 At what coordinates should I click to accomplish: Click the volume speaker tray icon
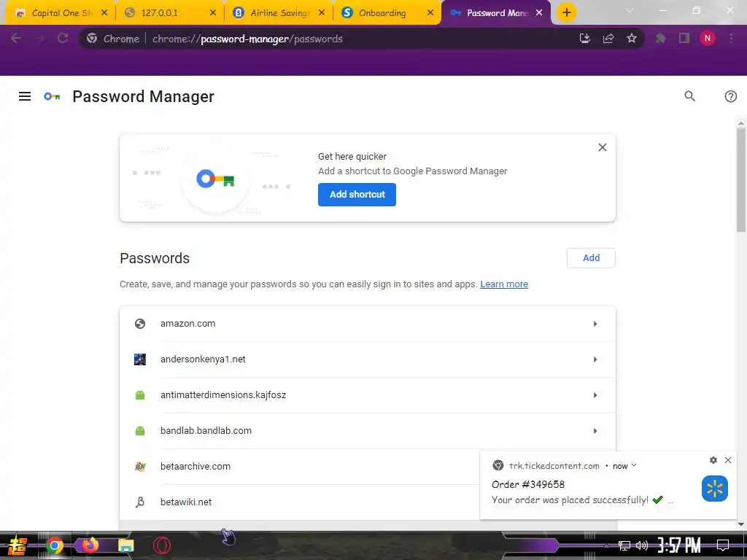point(642,545)
